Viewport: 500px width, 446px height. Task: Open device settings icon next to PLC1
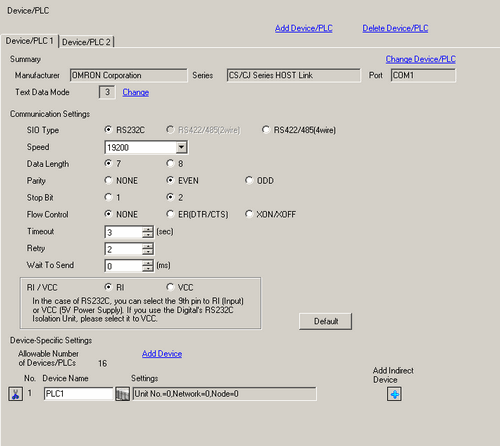click(x=122, y=394)
